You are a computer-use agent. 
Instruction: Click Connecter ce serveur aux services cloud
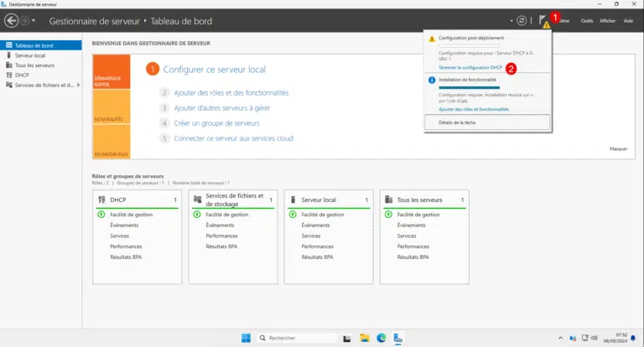pyautogui.click(x=233, y=138)
